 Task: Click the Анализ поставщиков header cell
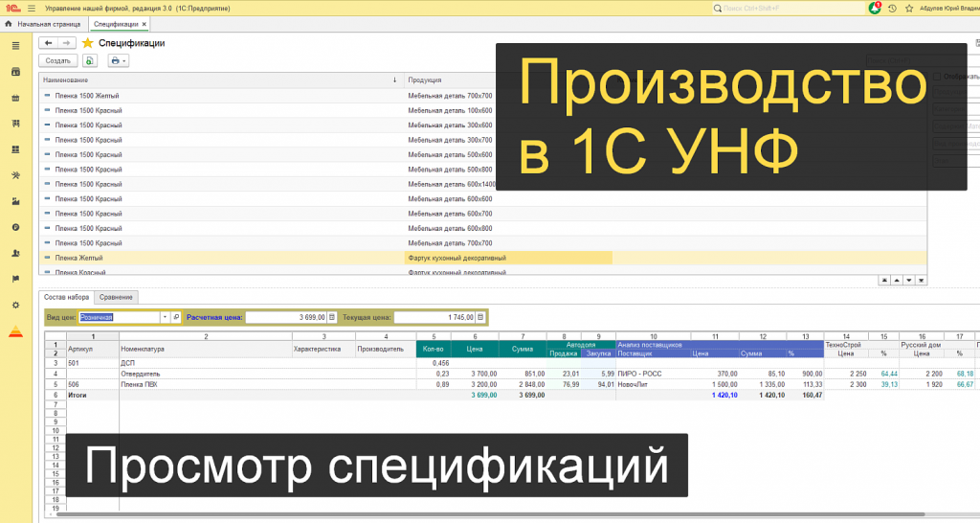[720, 345]
